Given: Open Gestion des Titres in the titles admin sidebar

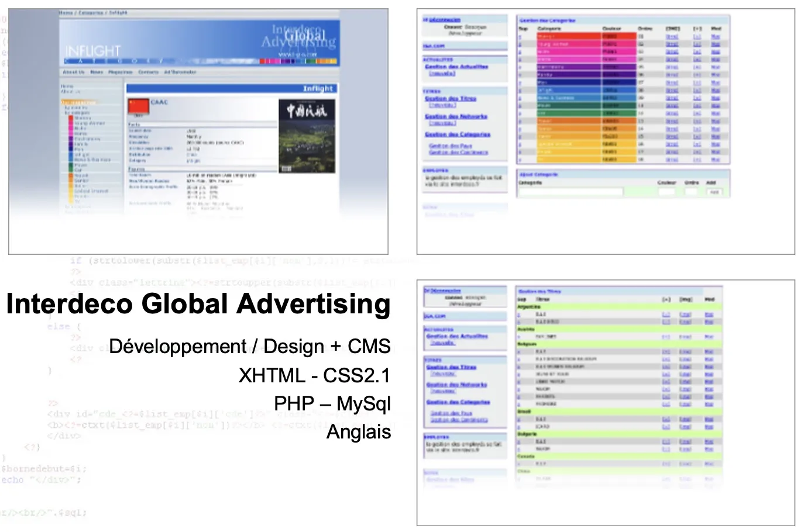Looking at the screenshot, I should (x=451, y=367).
